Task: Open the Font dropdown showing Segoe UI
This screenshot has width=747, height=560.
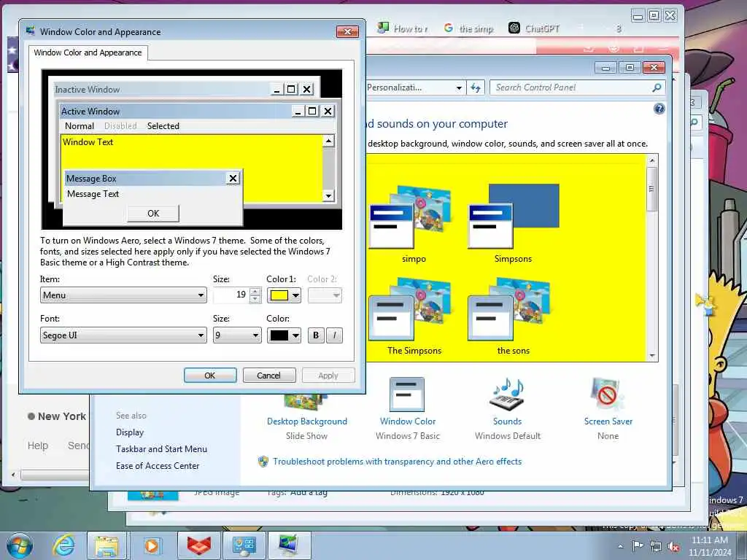Action: click(x=123, y=335)
